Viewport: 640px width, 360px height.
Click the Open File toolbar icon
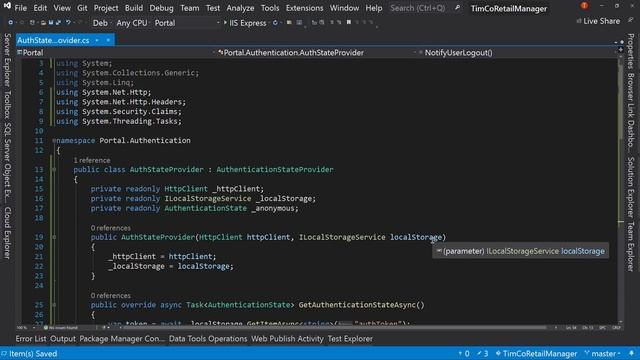[x=43, y=23]
